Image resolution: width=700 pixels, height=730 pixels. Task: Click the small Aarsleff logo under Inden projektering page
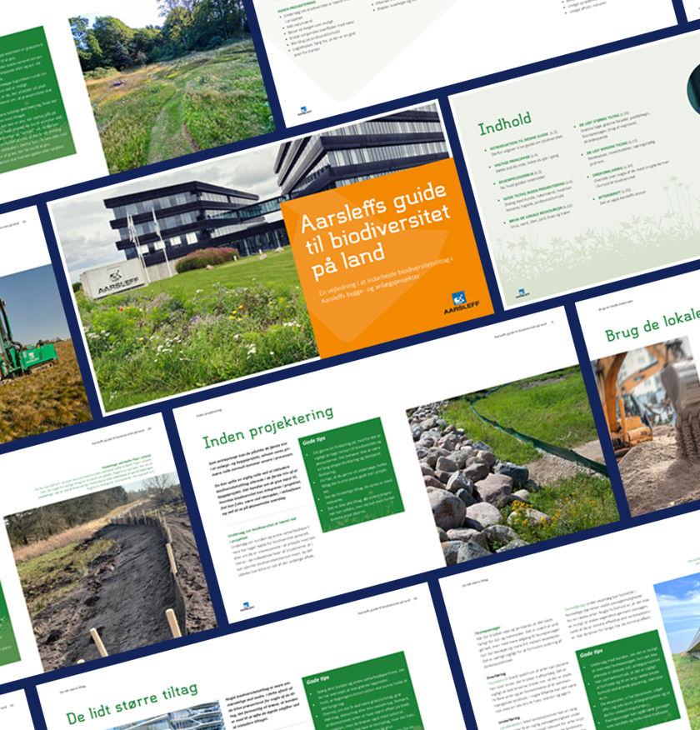point(247,607)
